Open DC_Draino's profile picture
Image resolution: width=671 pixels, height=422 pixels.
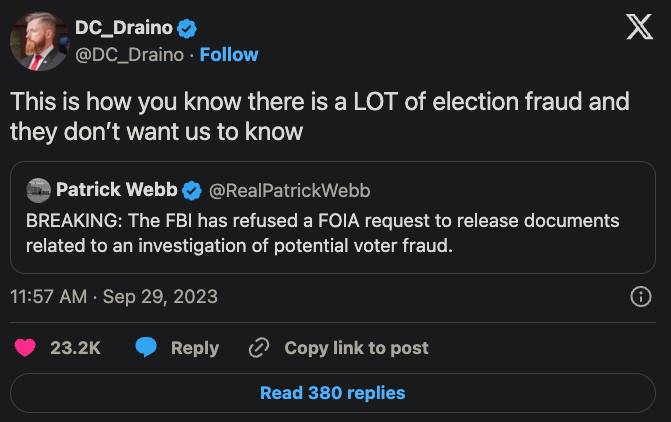(39, 41)
